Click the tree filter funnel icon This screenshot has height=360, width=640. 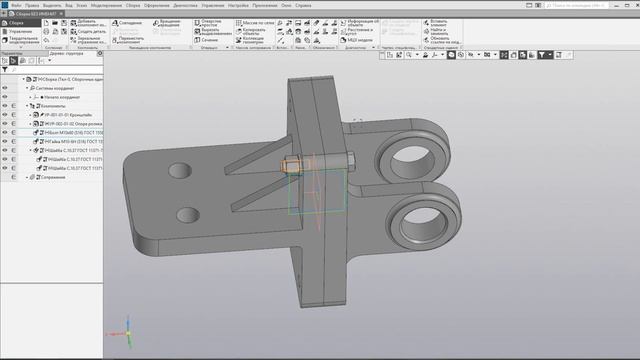tap(5, 70)
